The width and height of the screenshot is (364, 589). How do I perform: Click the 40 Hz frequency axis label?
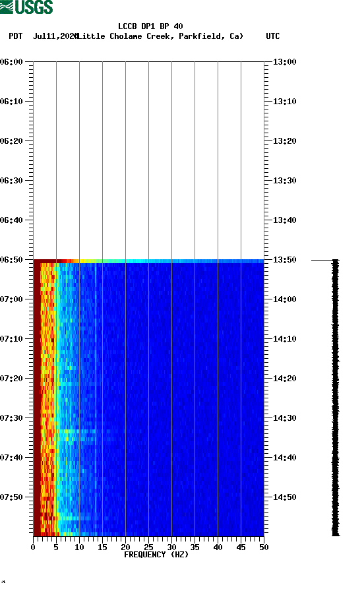(218, 547)
